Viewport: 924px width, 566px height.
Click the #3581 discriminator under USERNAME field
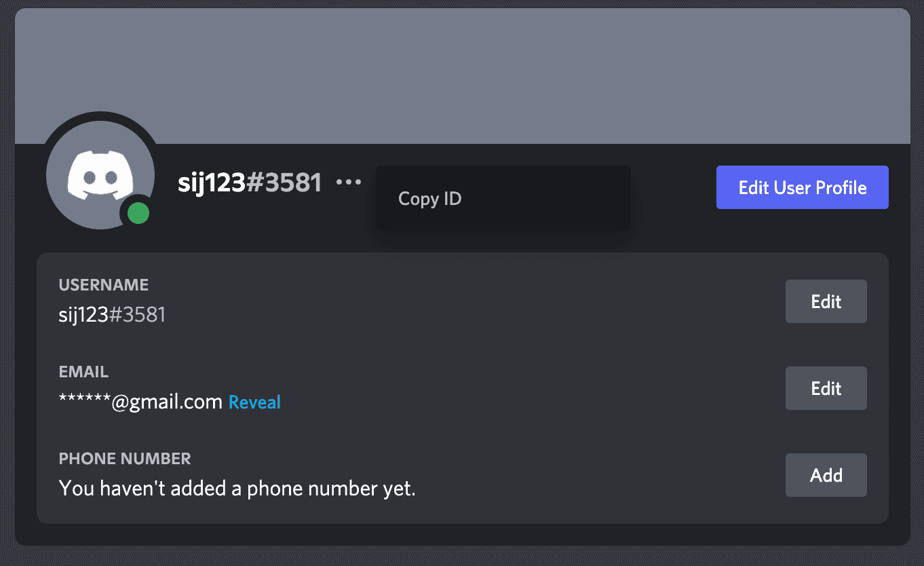tap(137, 315)
